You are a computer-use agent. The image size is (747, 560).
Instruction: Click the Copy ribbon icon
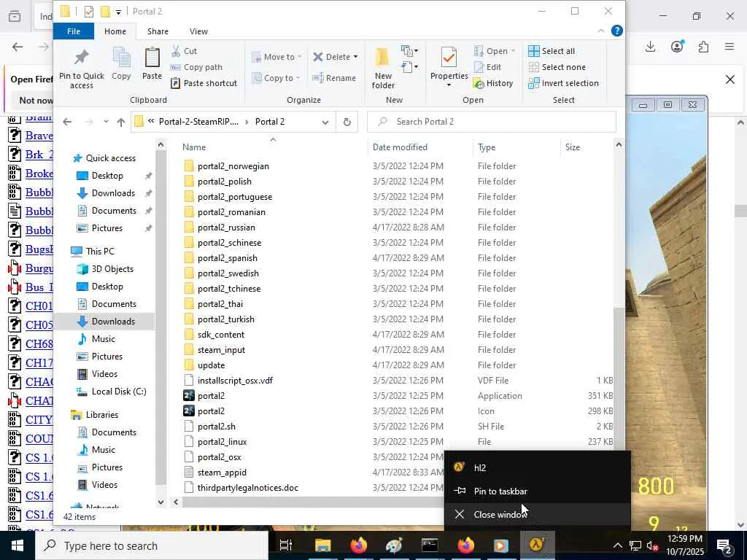click(121, 63)
